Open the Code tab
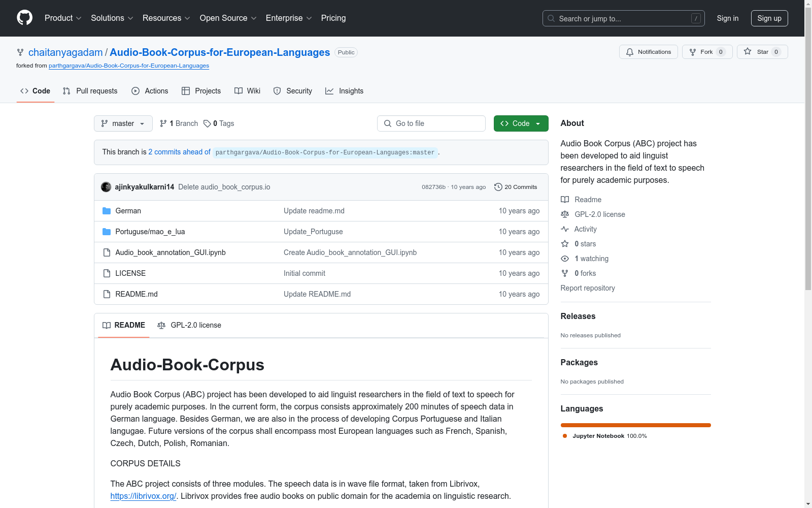 36,91
